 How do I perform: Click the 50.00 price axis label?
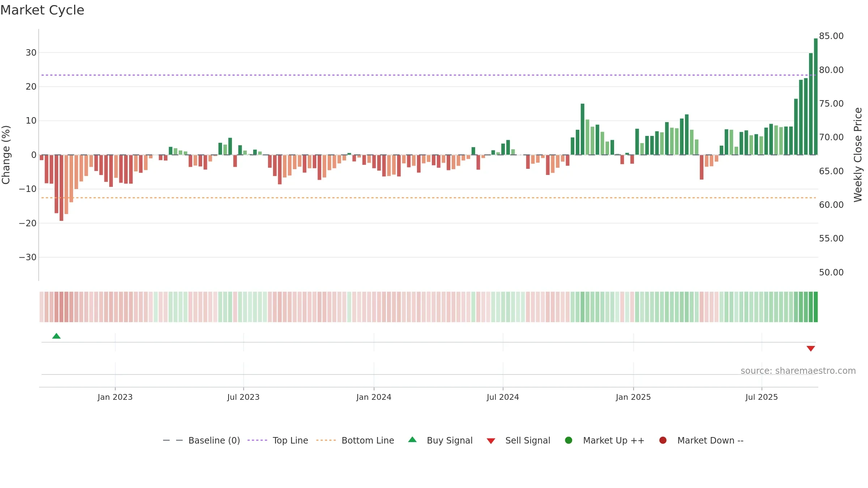coord(831,273)
